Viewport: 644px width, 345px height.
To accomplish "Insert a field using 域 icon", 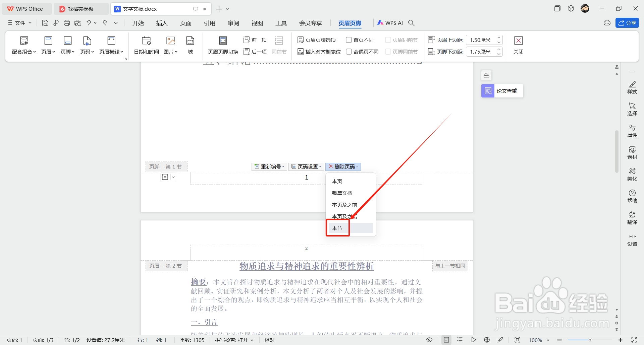I will [190, 45].
